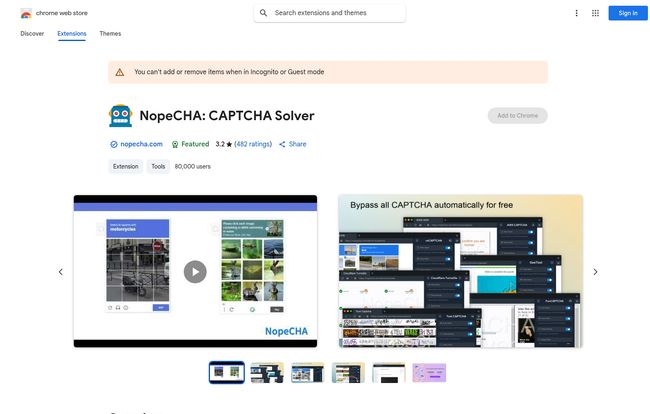Focus the Search extensions and themes field
Viewport: 650px width, 414px height.
(x=330, y=13)
